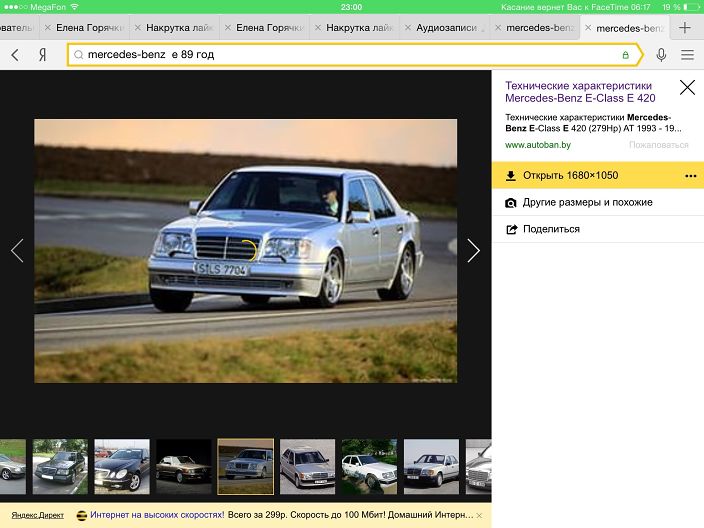Go back with the browser back arrow
Image resolution: width=704 pixels, height=528 pixels.
click(15, 55)
